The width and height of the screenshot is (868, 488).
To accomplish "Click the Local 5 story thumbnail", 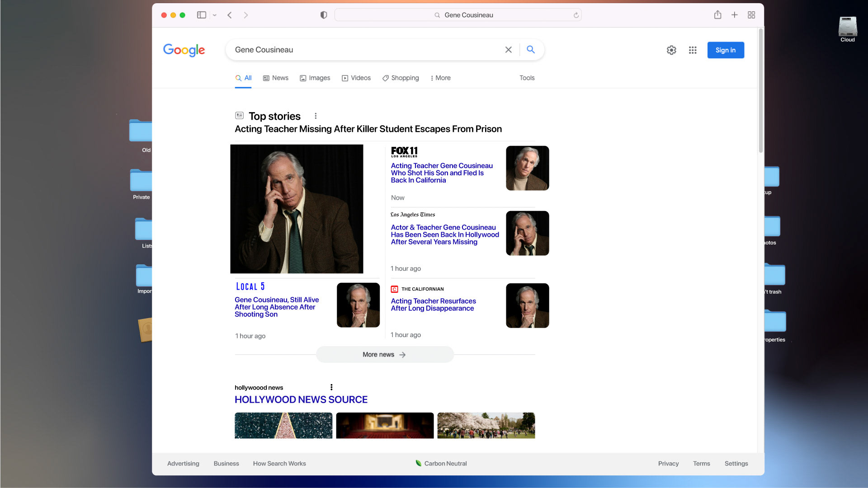I will click(358, 305).
